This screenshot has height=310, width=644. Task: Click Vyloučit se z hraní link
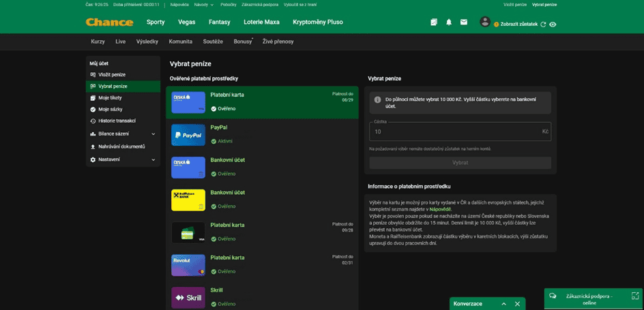[299, 5]
